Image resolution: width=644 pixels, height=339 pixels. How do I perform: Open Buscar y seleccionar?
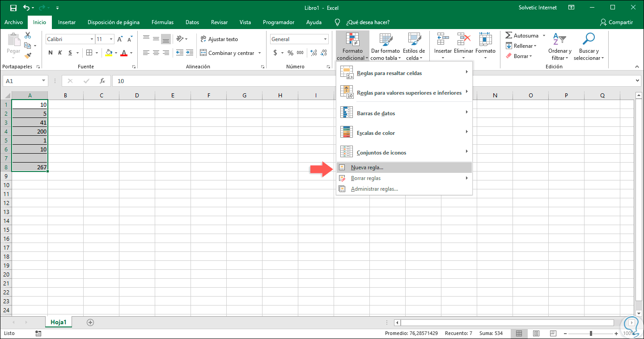click(589, 46)
